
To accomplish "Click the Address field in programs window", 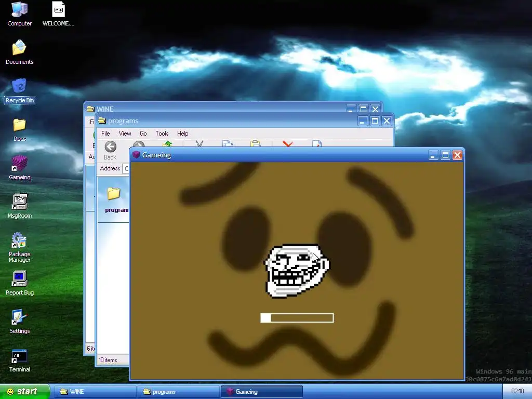I will (x=126, y=169).
